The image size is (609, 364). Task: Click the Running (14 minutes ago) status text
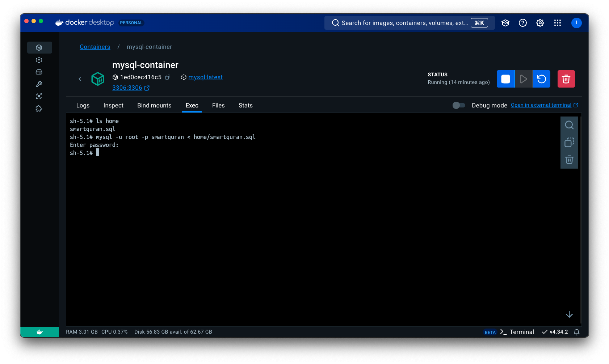click(459, 82)
